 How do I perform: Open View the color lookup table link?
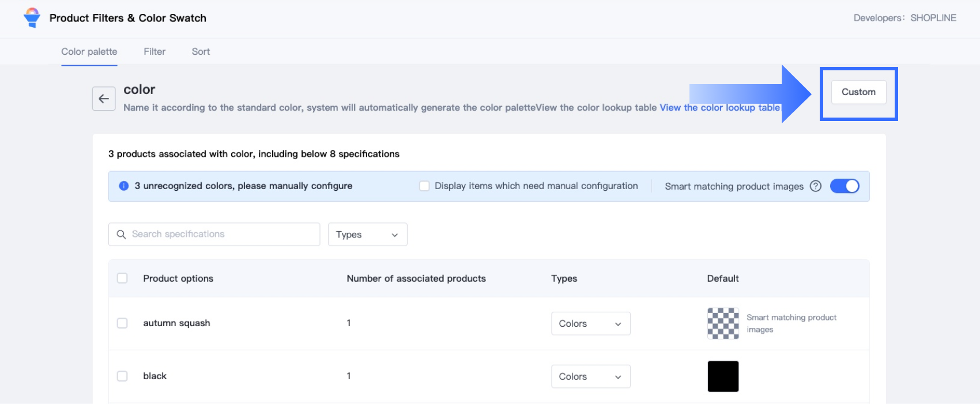(x=719, y=108)
